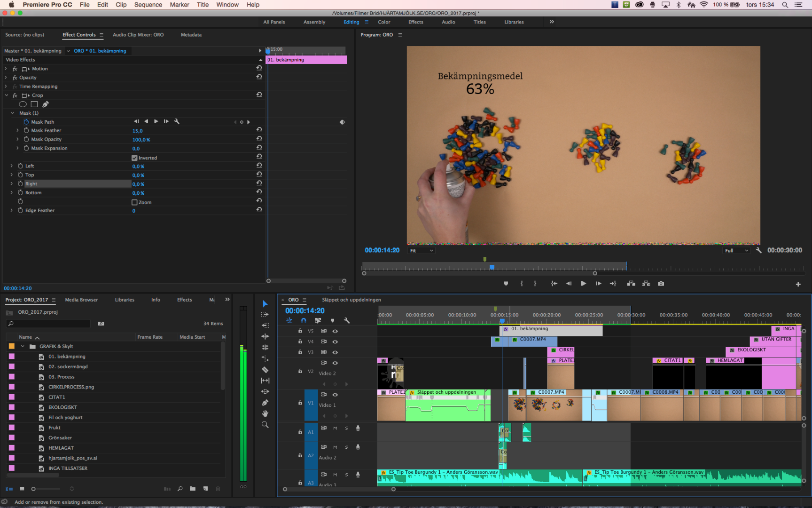Enable the Zoom checkbox under Crop

pos(134,202)
